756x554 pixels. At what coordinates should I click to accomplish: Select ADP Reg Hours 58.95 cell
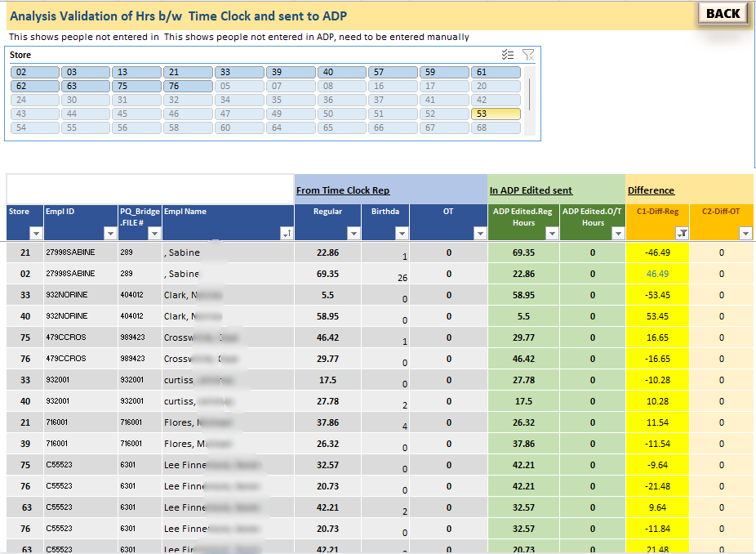(x=523, y=295)
